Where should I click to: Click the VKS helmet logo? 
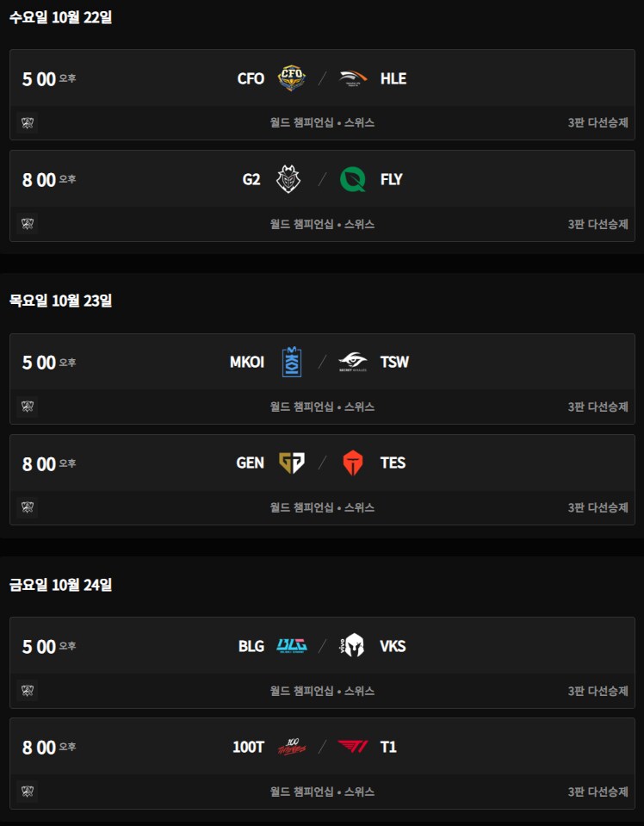(x=353, y=646)
